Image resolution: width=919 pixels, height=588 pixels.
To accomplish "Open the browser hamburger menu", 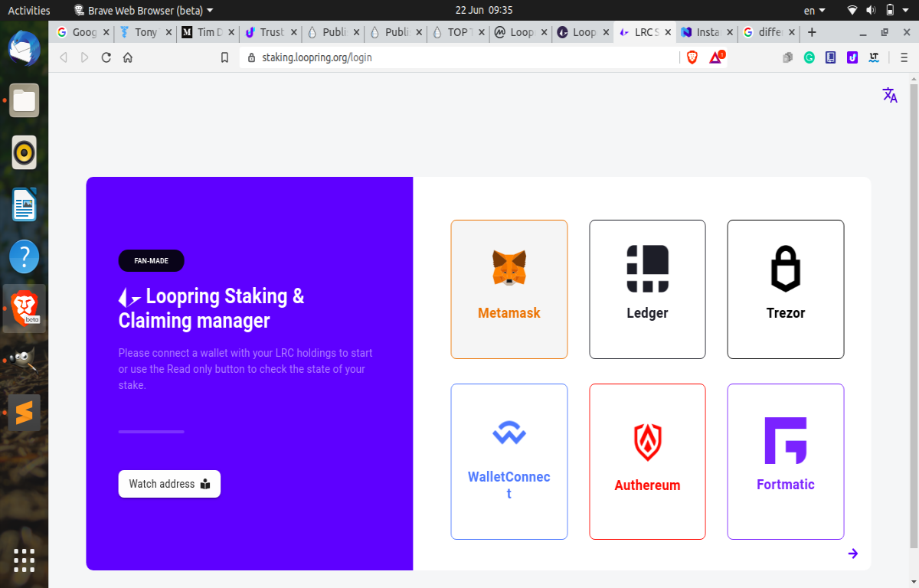I will tap(904, 57).
